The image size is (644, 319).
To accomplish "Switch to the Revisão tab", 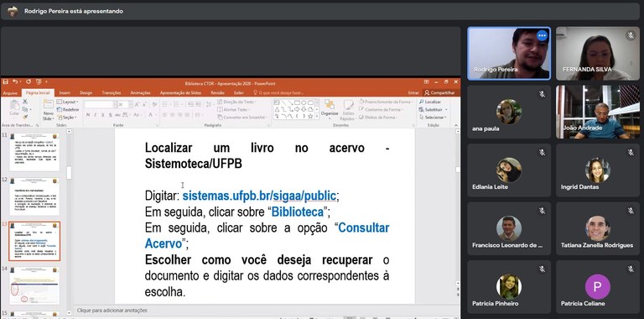I will (x=217, y=93).
